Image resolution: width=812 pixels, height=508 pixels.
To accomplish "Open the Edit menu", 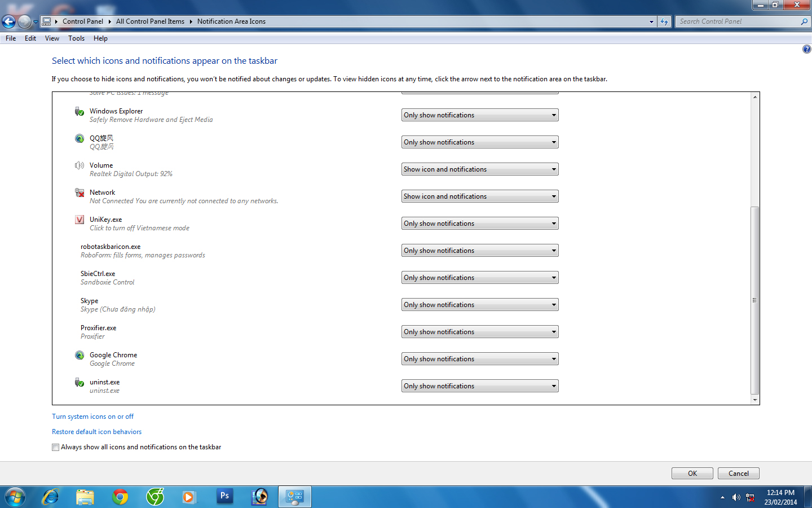I will [x=30, y=38].
